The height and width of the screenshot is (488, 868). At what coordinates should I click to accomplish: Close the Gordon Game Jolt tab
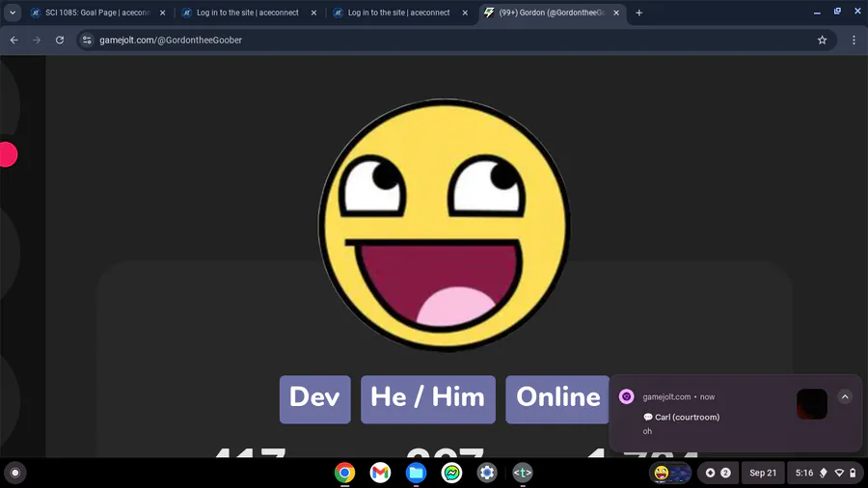(x=616, y=13)
